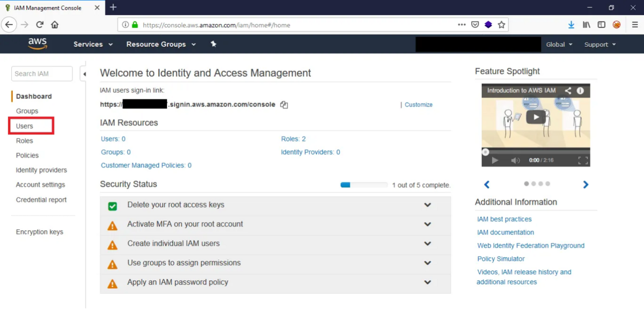The image size is (644, 314).
Task: Open Users in the sidebar
Action: [25, 126]
